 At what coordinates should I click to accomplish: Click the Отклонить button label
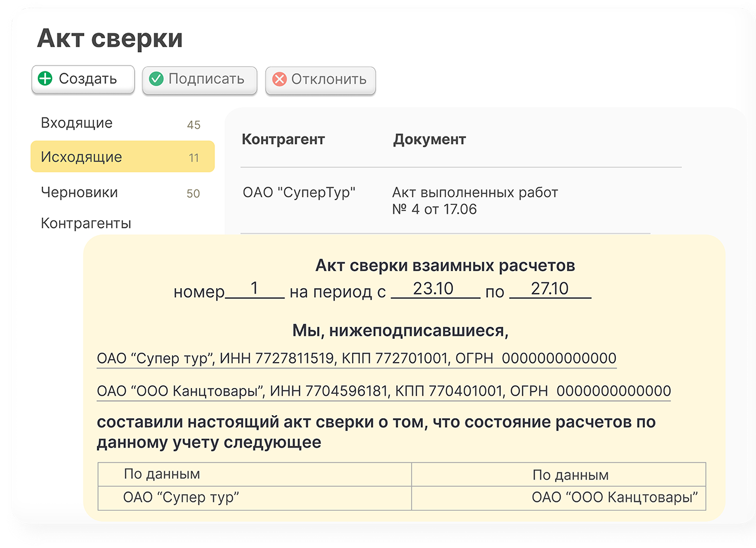pos(329,79)
